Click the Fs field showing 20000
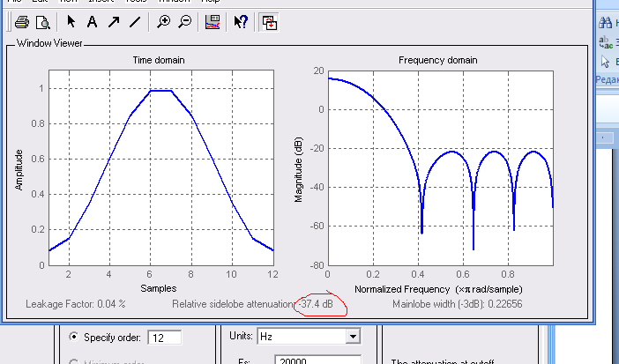 click(317, 360)
